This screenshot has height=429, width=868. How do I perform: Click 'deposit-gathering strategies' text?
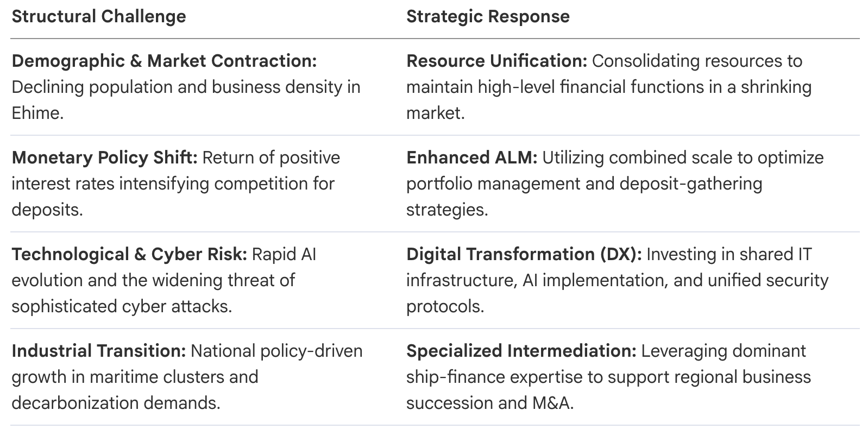coord(584,197)
